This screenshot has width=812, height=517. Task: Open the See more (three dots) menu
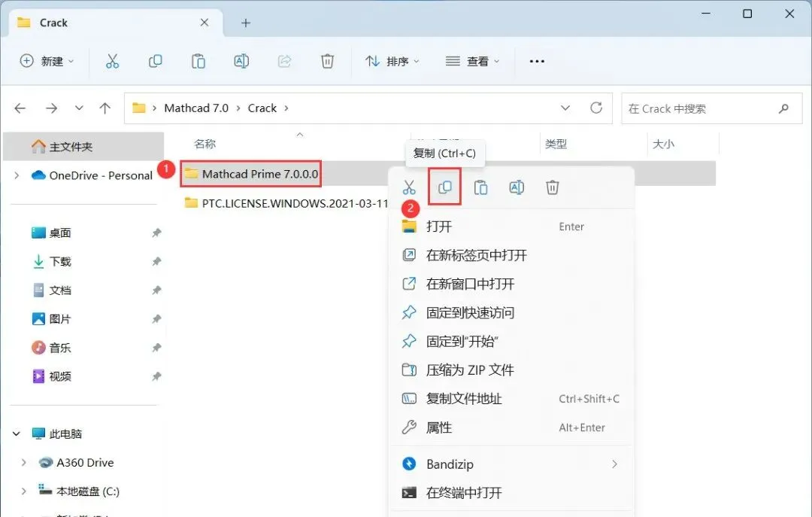[537, 61]
